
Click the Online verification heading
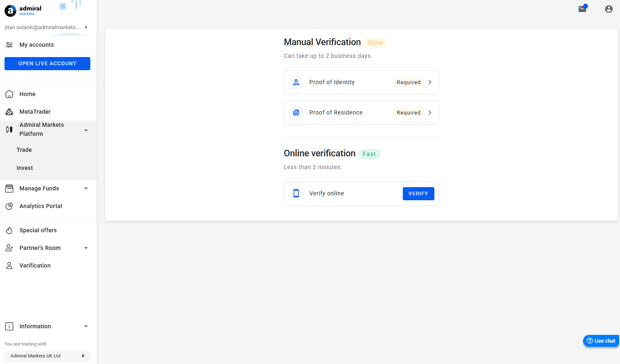pyautogui.click(x=319, y=153)
